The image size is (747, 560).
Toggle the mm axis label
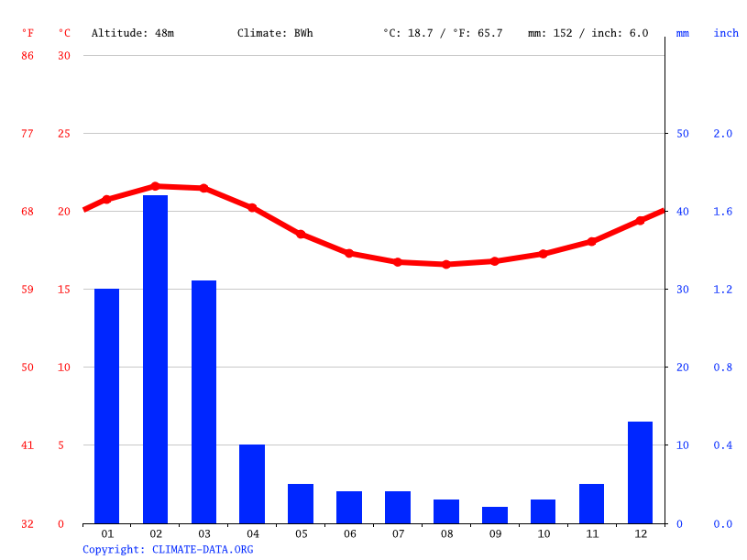click(x=681, y=33)
